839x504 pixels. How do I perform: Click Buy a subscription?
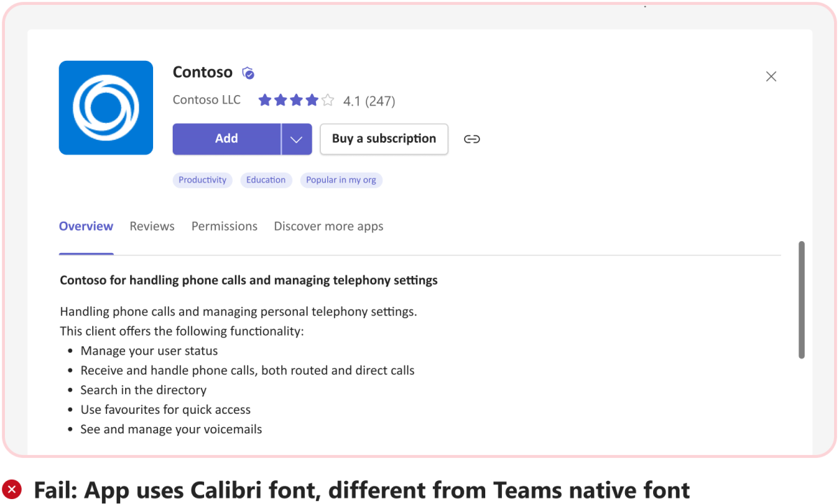384,139
